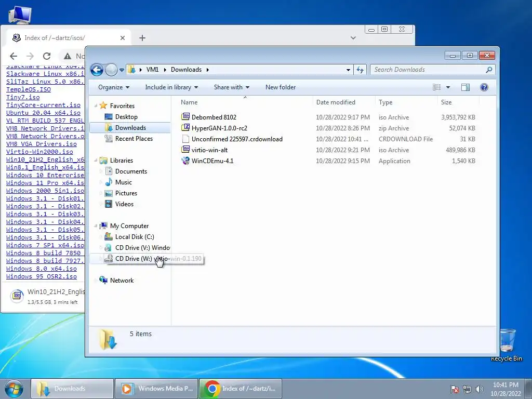Click the TinyCore-current.iso link

click(44, 105)
